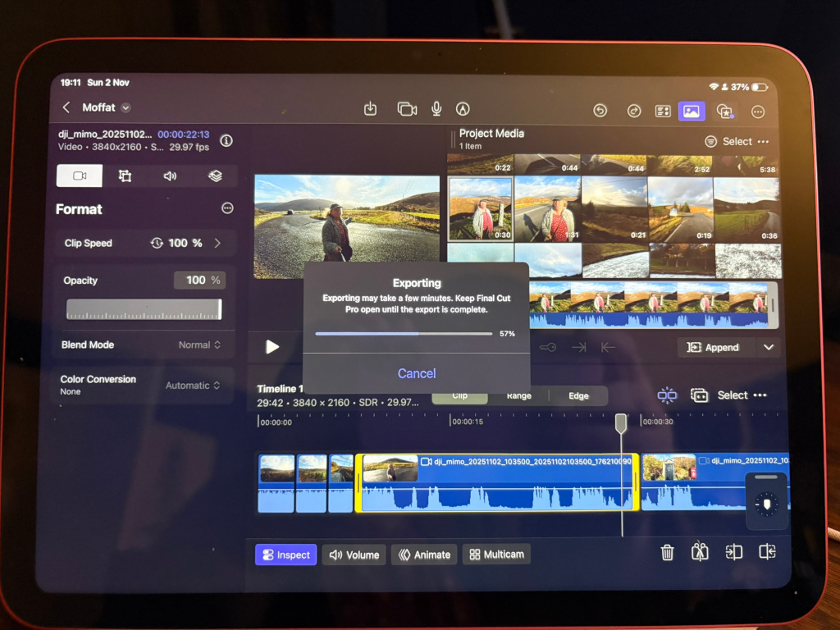The height and width of the screenshot is (630, 840).
Task: Click the undo arrow icon
Action: 600,111
